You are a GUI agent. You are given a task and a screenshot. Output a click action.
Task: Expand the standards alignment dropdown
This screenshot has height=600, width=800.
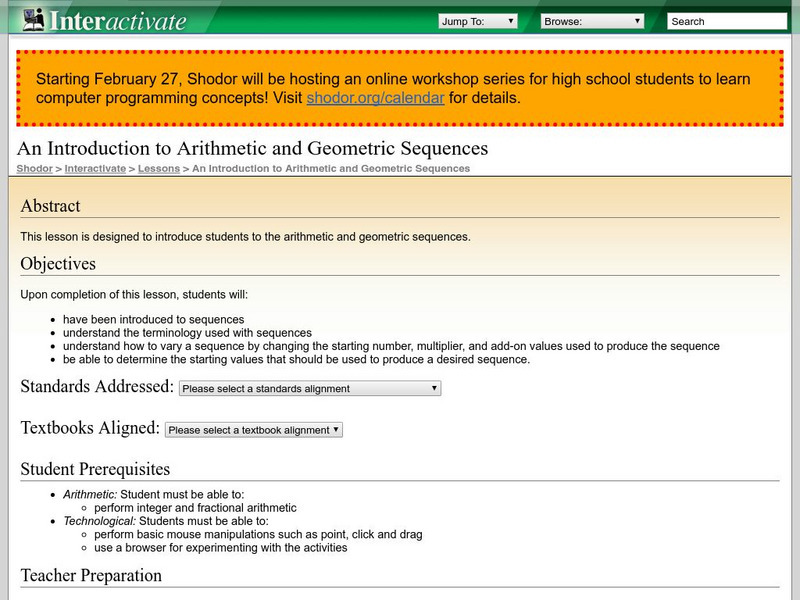(x=310, y=388)
